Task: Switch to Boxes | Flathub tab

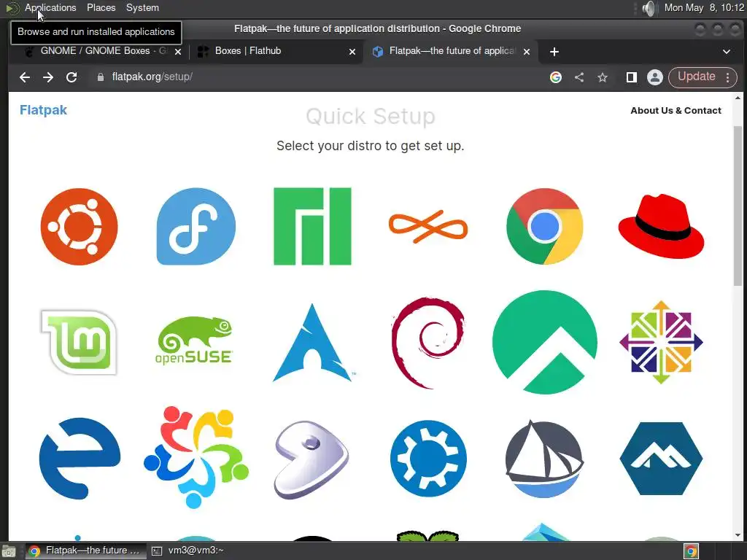Action: [276, 51]
